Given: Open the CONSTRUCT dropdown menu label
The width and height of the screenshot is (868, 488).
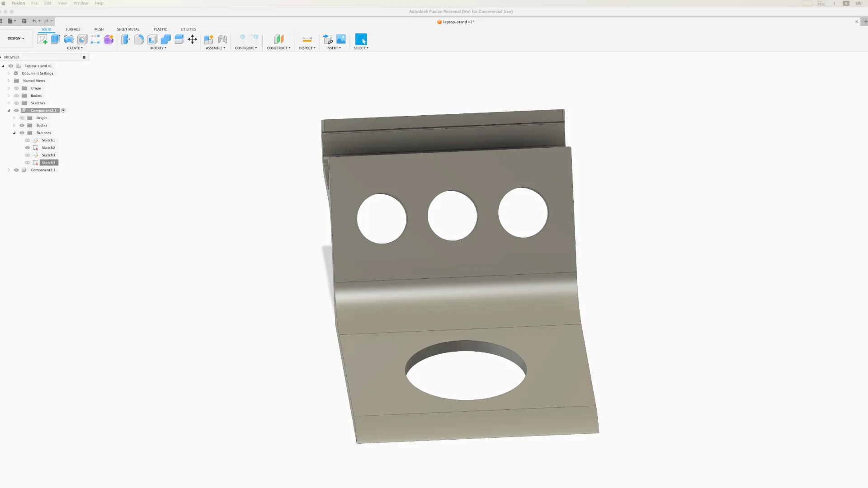Looking at the screenshot, I should click(x=278, y=48).
